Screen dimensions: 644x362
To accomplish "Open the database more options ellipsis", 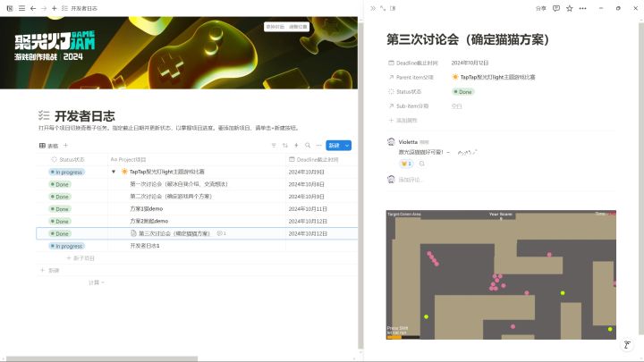I will pos(318,146).
